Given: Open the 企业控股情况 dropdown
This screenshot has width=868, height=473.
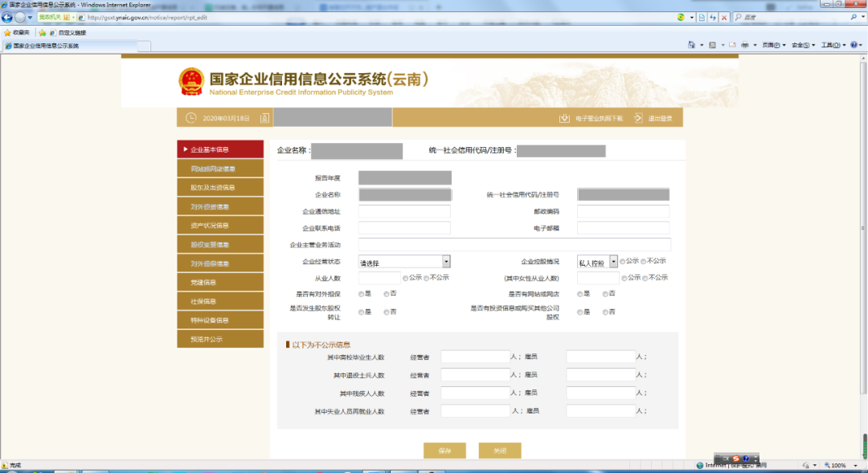Looking at the screenshot, I should coord(596,262).
